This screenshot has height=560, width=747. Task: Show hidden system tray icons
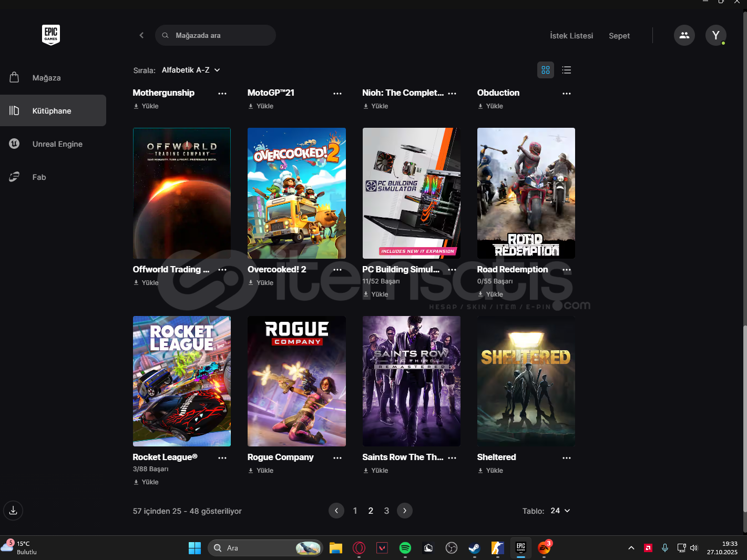coord(631,548)
